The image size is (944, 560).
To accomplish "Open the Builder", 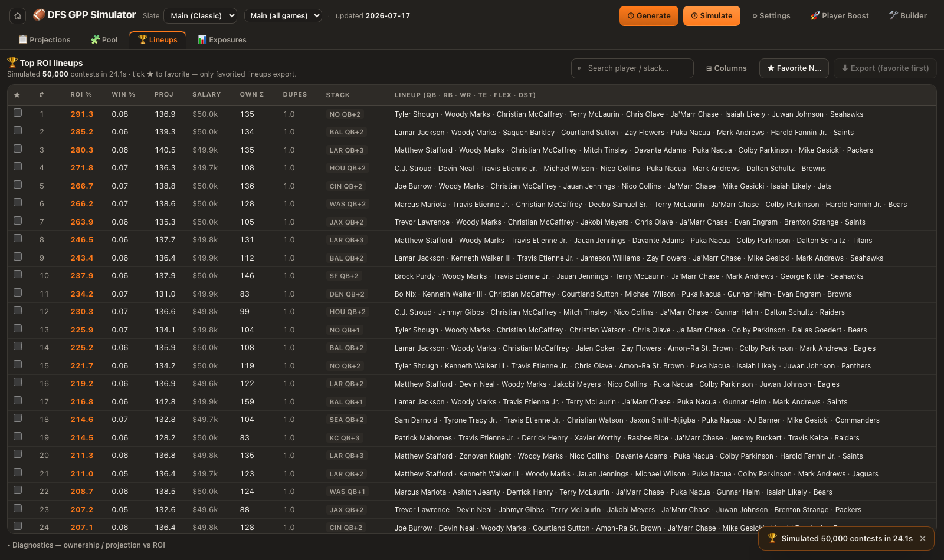I will (908, 16).
